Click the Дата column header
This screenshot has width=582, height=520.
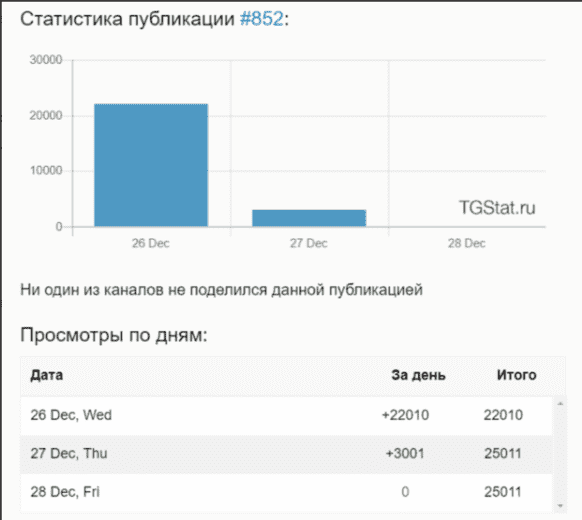[x=46, y=375]
